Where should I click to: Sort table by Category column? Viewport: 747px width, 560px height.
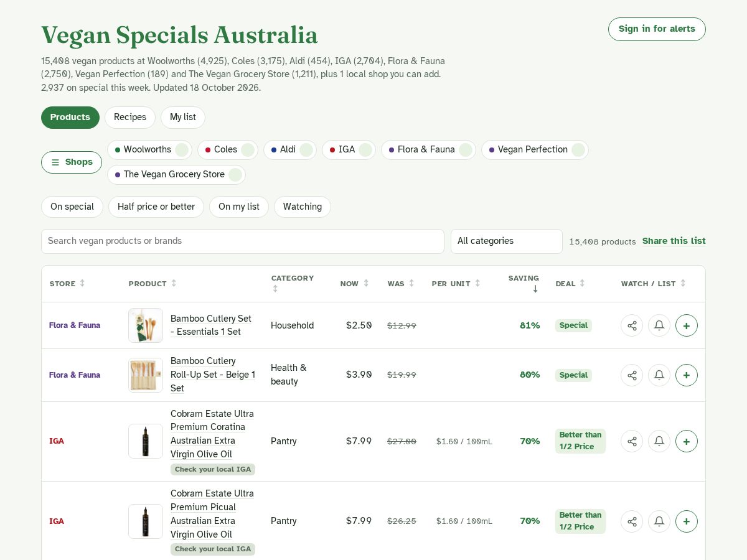click(293, 283)
